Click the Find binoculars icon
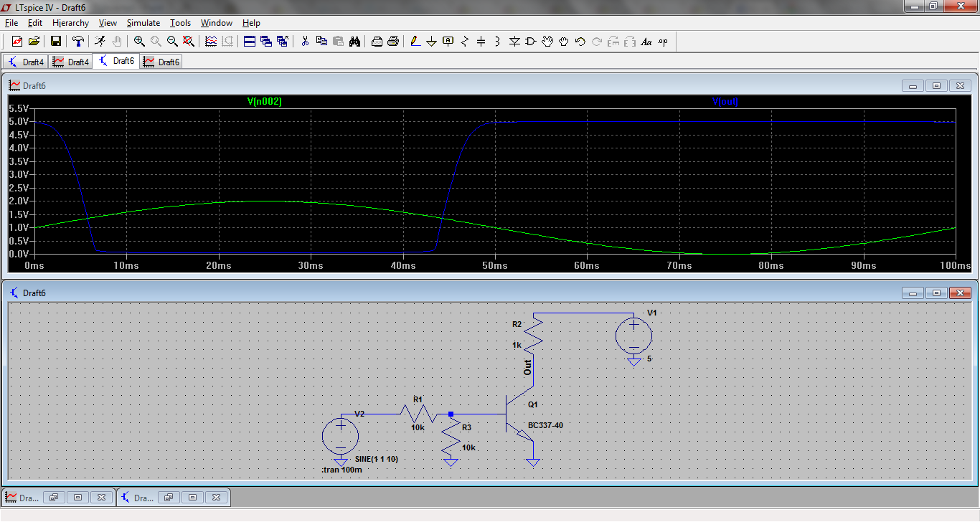Image resolution: width=980 pixels, height=522 pixels. (354, 42)
